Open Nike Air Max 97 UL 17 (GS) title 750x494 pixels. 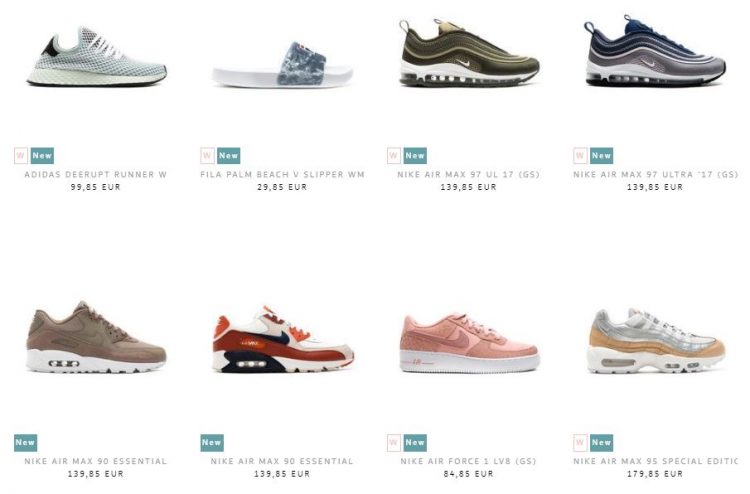point(468,175)
